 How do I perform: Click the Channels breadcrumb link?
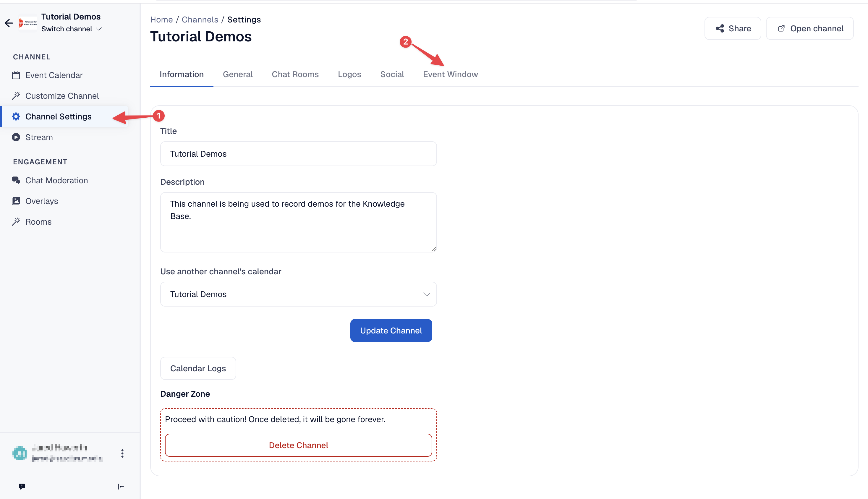(x=200, y=20)
